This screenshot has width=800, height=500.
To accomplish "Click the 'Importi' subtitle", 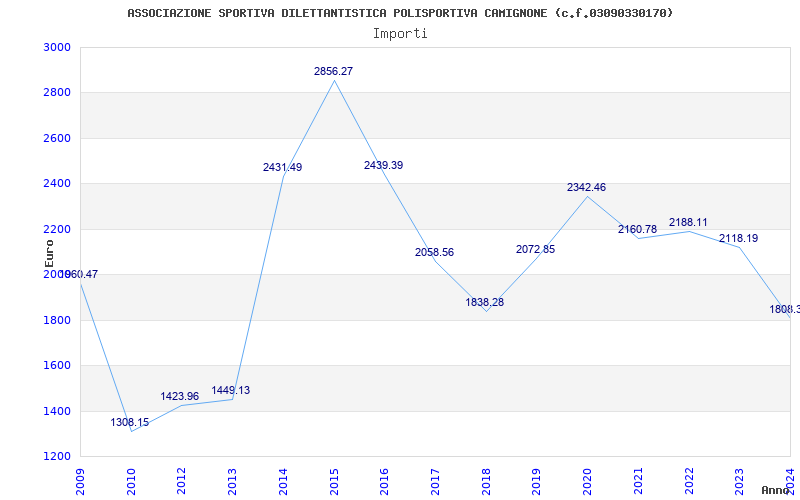I will [400, 34].
